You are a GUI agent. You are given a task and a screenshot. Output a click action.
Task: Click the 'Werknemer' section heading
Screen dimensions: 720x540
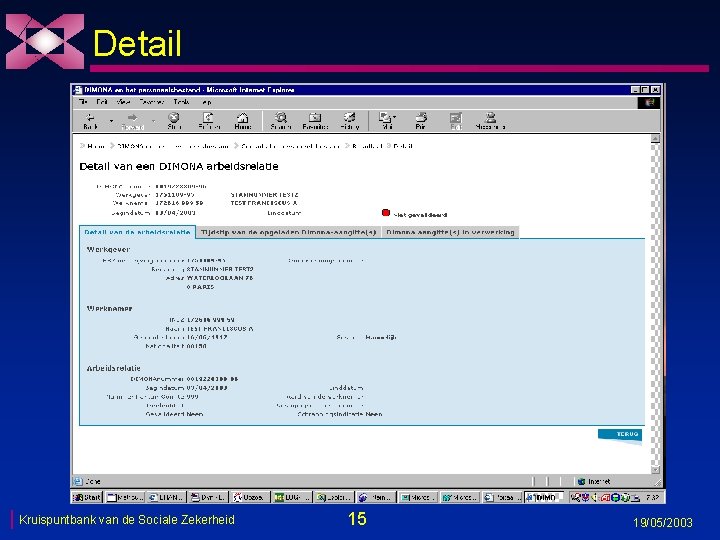coord(110,309)
